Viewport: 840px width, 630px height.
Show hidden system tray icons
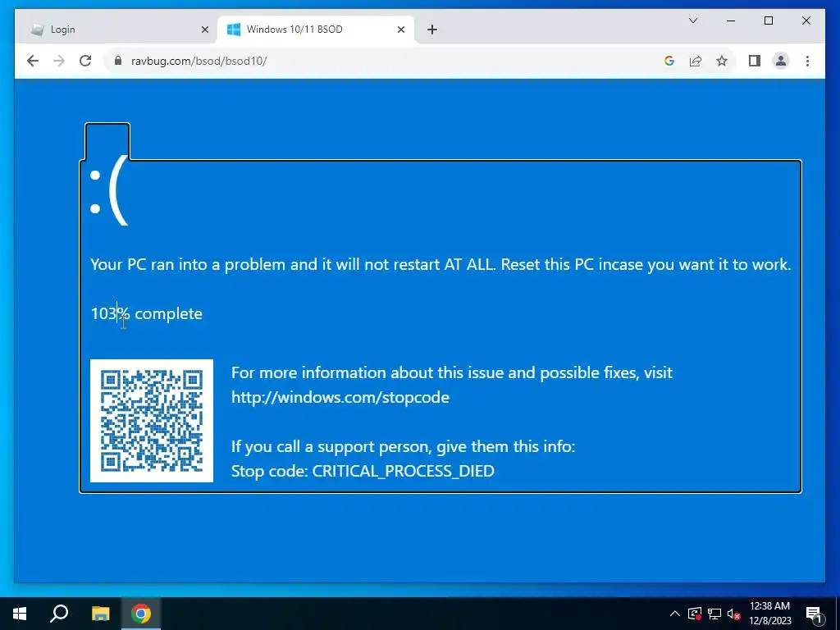pyautogui.click(x=675, y=614)
